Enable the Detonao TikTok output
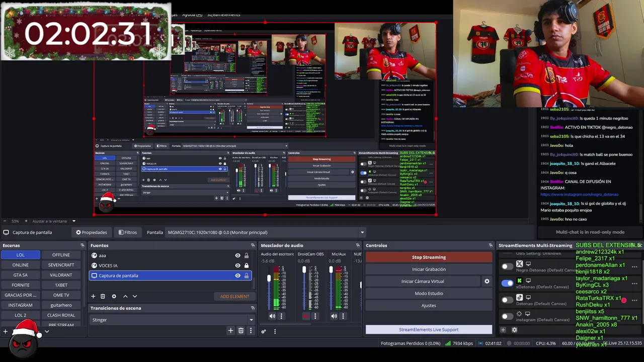This screenshot has width=644, height=362. 507,300
